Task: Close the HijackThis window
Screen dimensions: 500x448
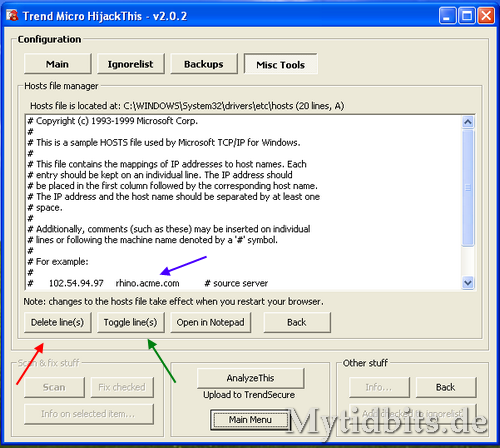Action: (486, 16)
